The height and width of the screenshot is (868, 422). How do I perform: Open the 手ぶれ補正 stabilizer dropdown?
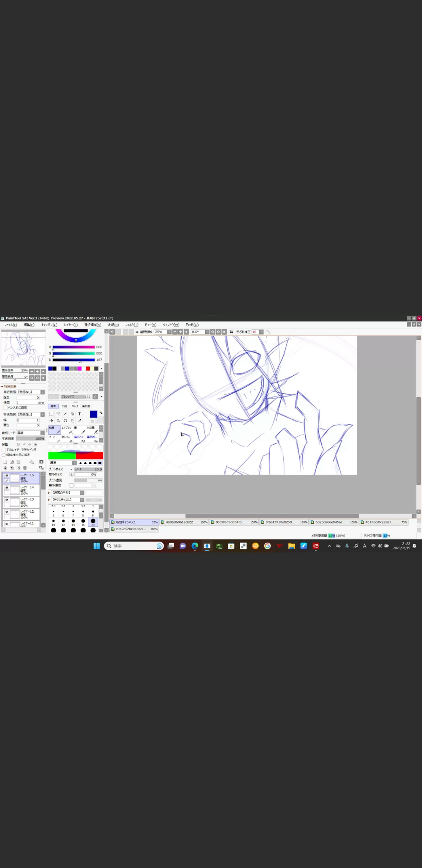coord(261,332)
